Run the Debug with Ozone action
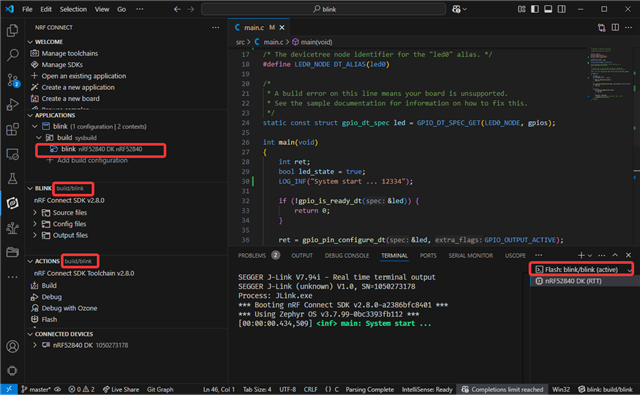Image resolution: width=640 pixels, height=395 pixels. coord(69,308)
